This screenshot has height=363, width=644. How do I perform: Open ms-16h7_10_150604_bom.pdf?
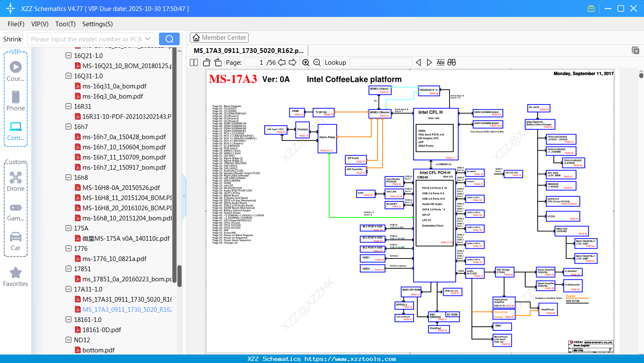pyautogui.click(x=124, y=147)
